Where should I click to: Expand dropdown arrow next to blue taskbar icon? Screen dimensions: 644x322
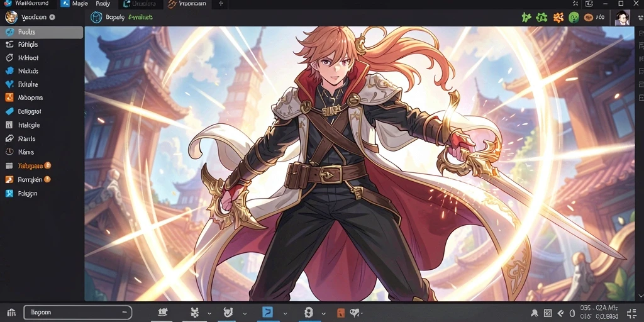click(285, 313)
